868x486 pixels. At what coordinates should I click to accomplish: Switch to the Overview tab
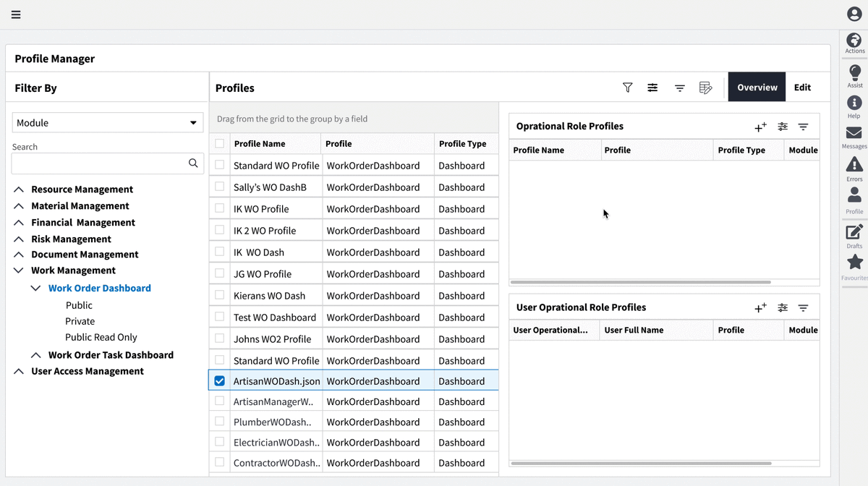757,88
